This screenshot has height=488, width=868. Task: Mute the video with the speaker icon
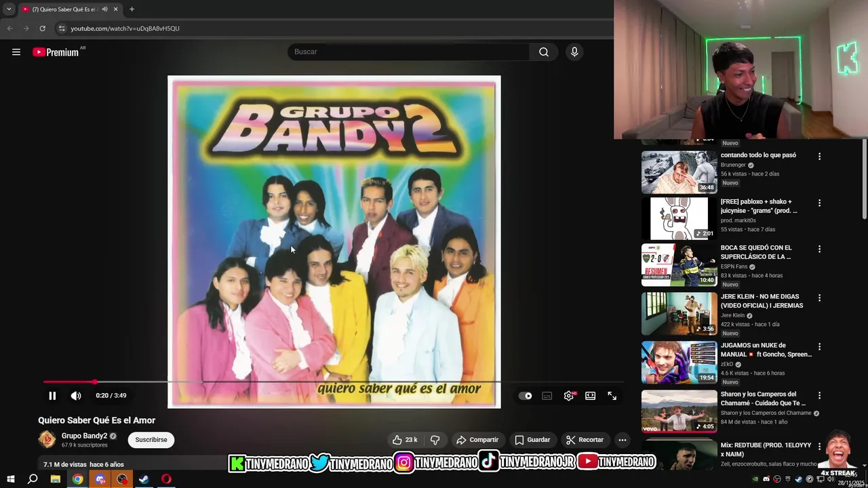point(76,396)
